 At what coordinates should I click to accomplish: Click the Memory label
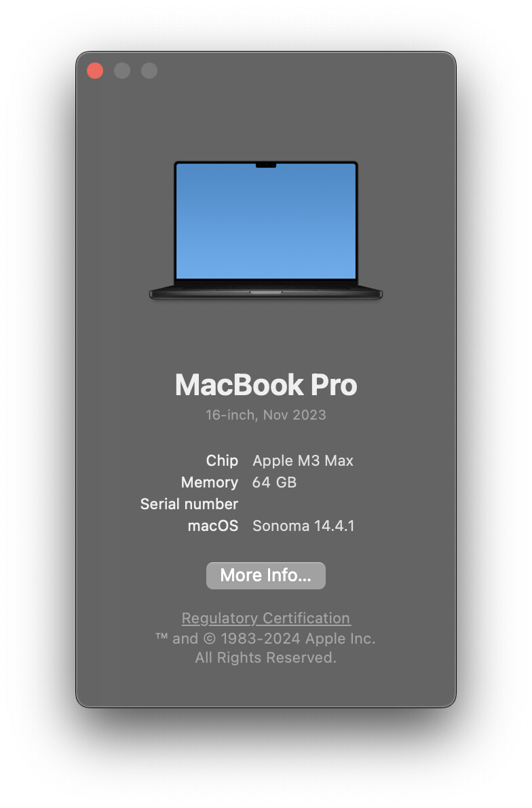[209, 482]
